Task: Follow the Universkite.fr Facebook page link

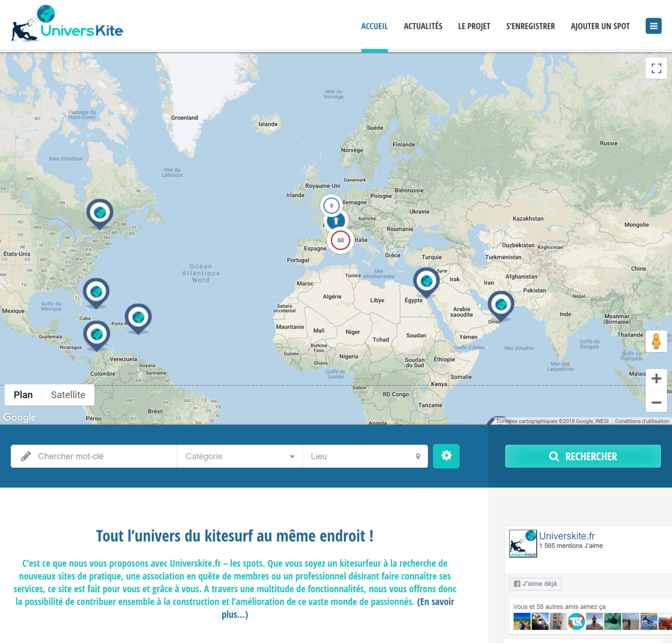Action: tap(568, 536)
